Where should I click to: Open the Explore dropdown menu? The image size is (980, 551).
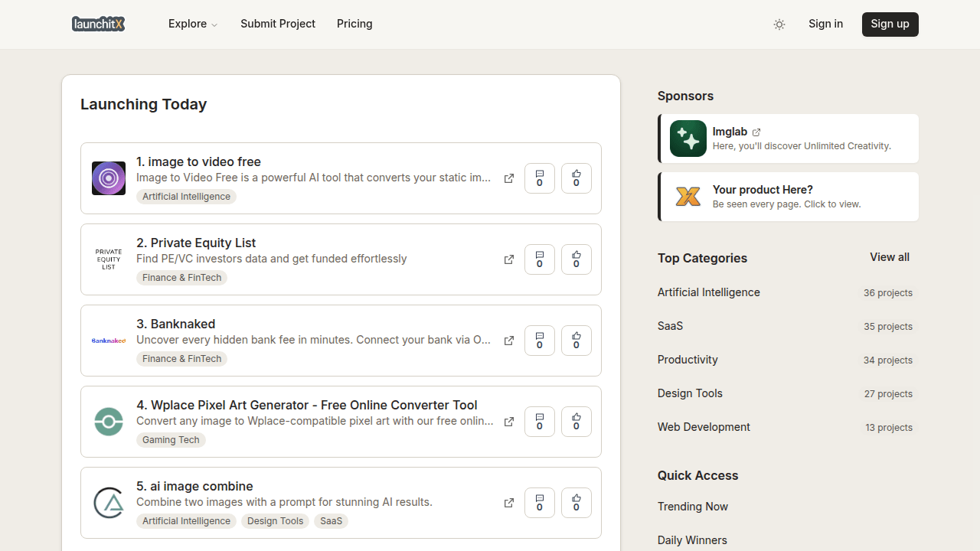[193, 24]
